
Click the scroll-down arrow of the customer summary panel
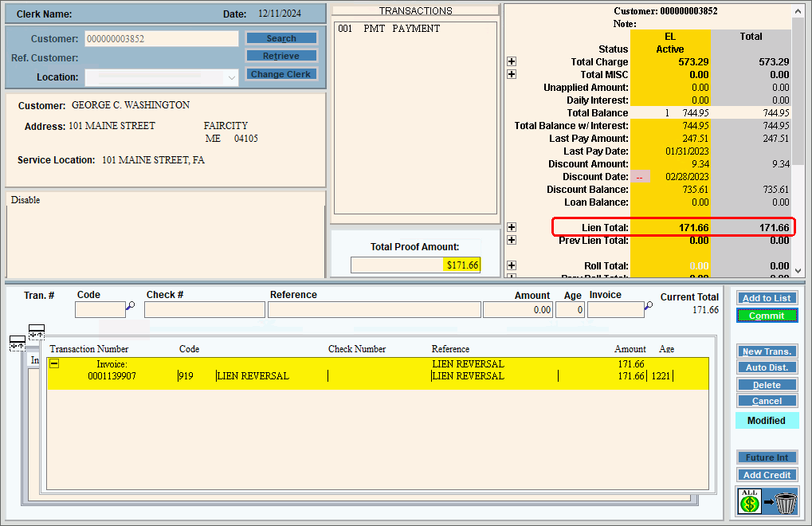pyautogui.click(x=798, y=270)
